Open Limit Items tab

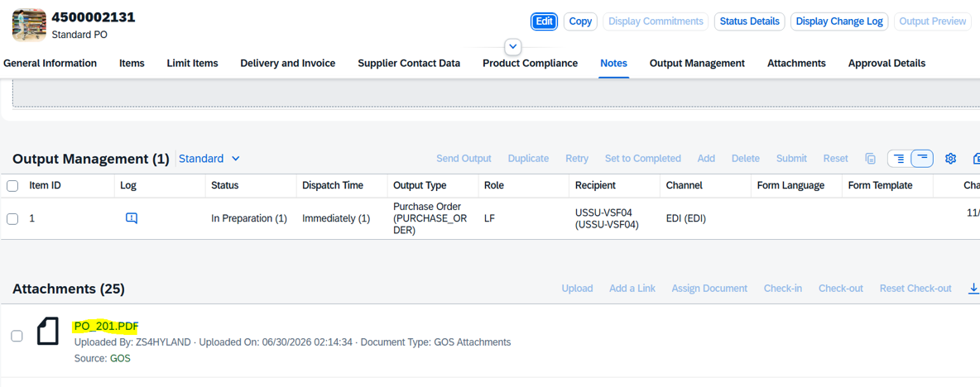[x=193, y=63]
